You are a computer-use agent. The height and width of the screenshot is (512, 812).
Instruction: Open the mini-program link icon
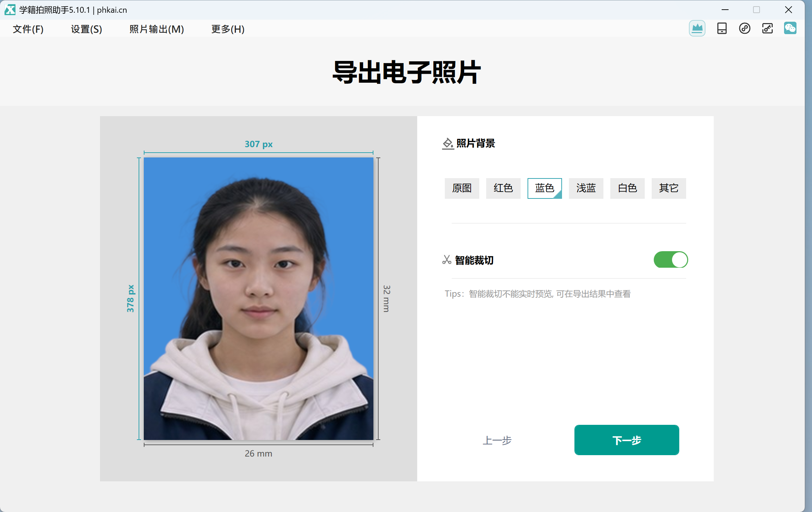pos(744,28)
